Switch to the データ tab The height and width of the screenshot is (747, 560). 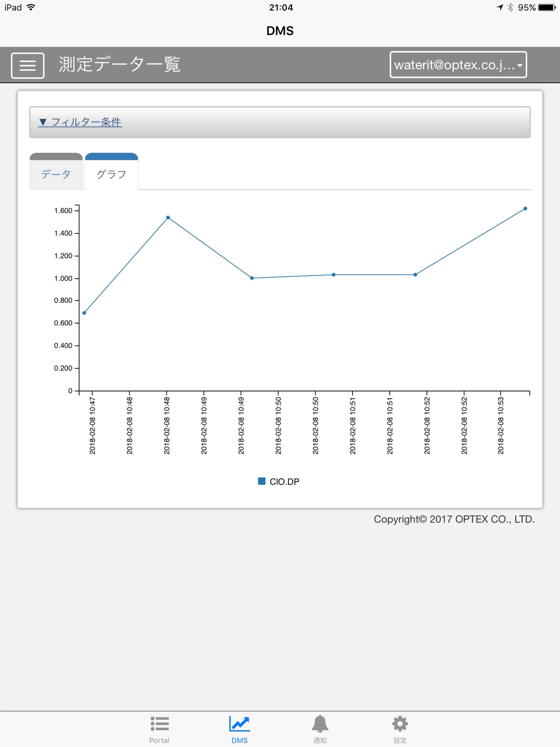coord(56,171)
